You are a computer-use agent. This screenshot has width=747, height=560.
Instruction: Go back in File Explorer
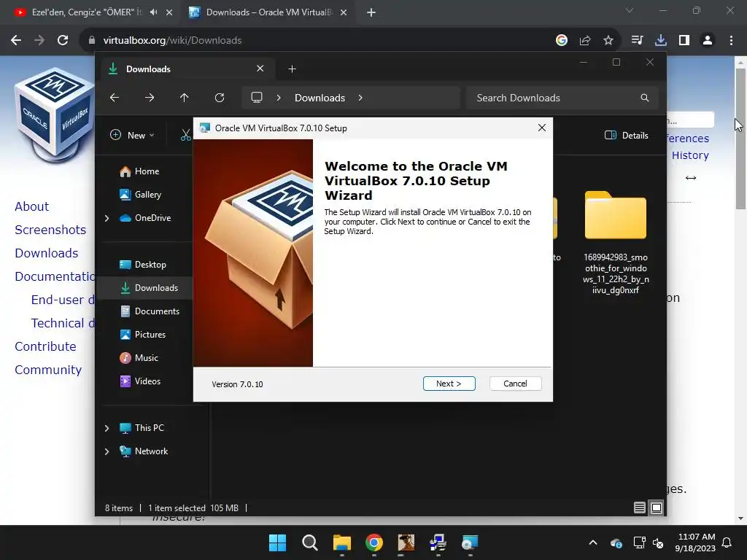(x=115, y=98)
